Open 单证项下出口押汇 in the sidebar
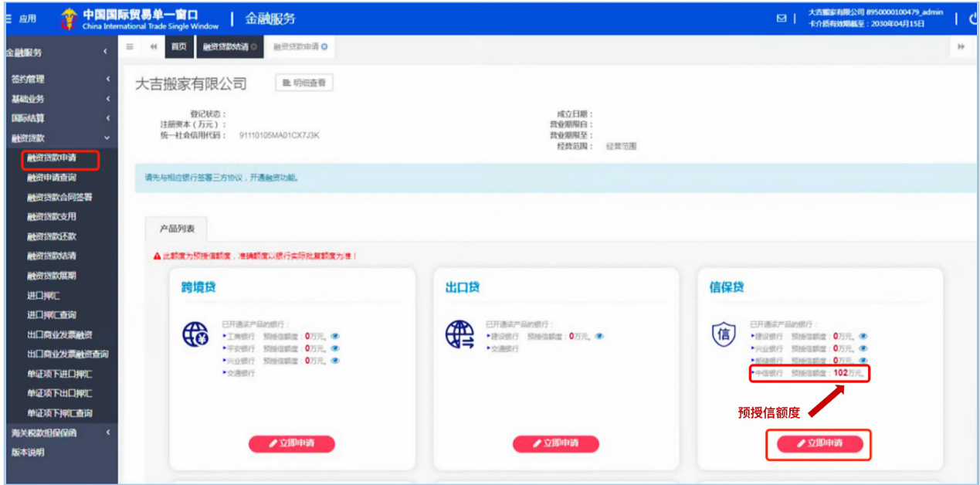Viewport: 980px width, 485px height. (60, 394)
